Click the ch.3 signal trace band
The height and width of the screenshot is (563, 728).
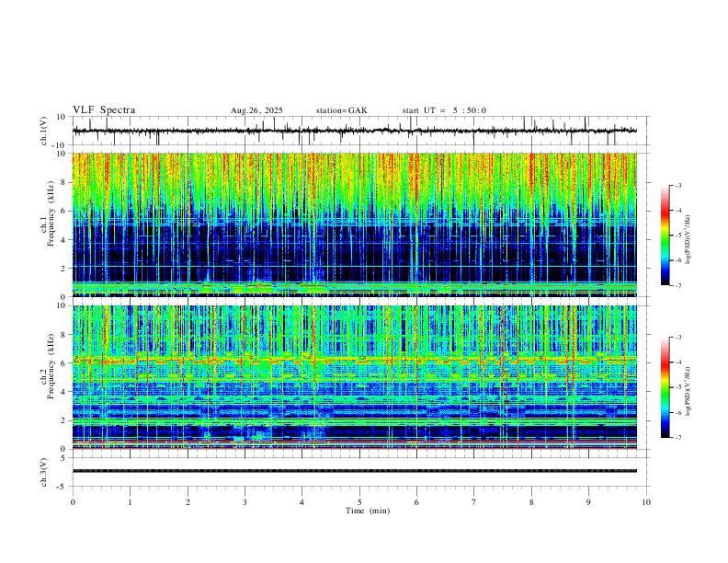pyautogui.click(x=355, y=471)
